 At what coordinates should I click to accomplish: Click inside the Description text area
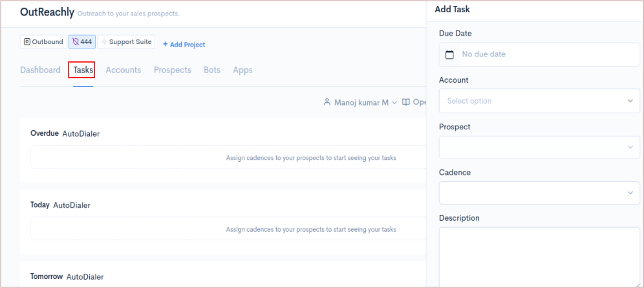pyautogui.click(x=539, y=256)
